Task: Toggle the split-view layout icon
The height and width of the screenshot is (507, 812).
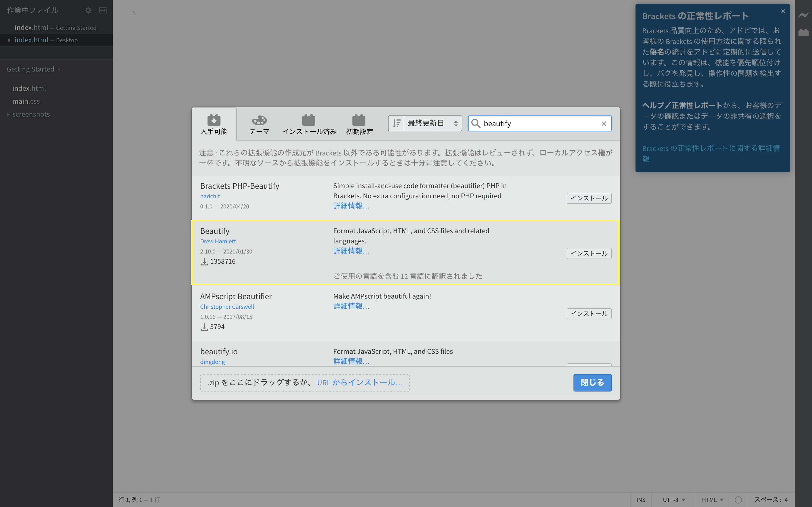Action: [x=103, y=10]
